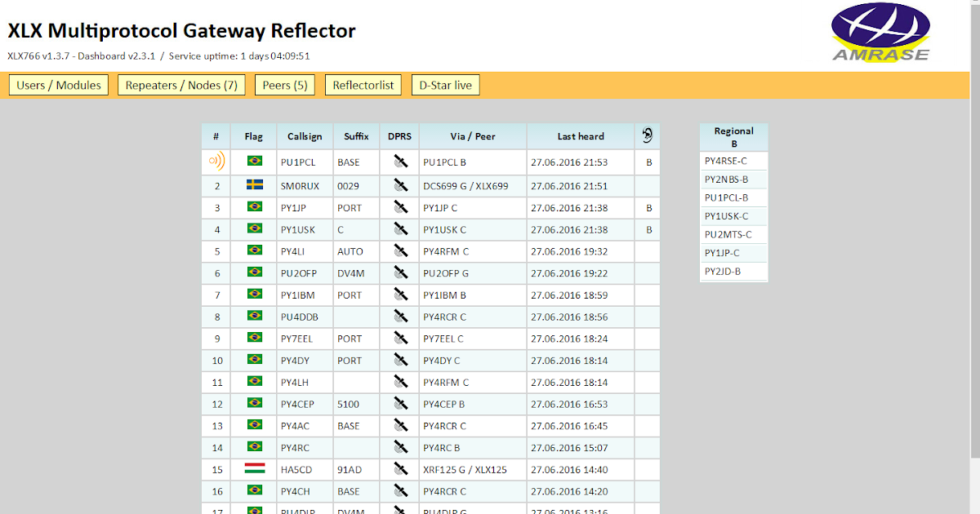
Task: Click the Brazilian flag beside PY1JP
Action: pyautogui.click(x=254, y=207)
